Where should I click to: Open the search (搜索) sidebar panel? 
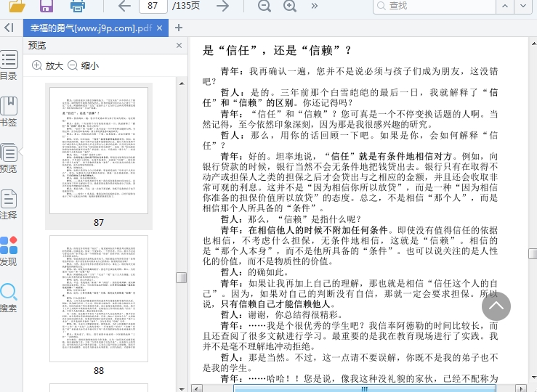(9, 297)
